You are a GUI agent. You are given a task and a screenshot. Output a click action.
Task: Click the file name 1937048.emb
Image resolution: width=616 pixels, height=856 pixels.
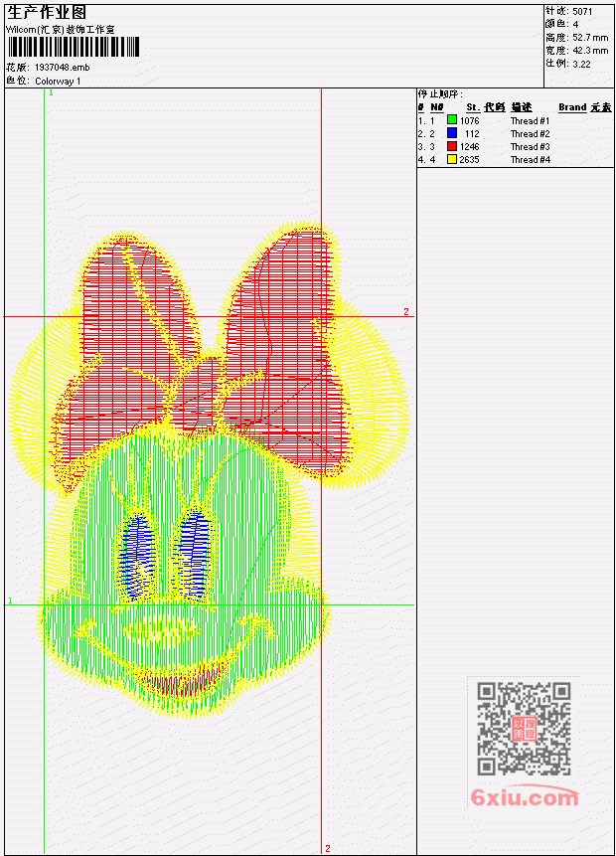click(63, 68)
